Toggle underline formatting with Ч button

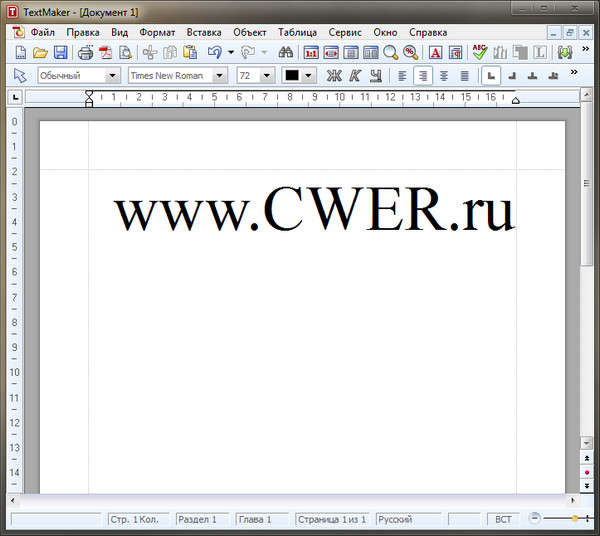(x=375, y=76)
